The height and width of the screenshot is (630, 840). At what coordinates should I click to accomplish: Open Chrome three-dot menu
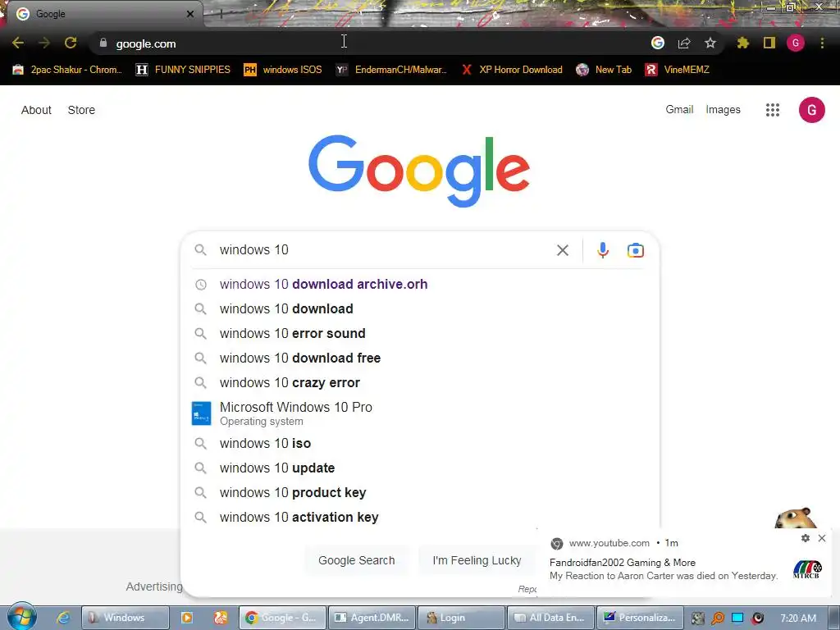(822, 43)
